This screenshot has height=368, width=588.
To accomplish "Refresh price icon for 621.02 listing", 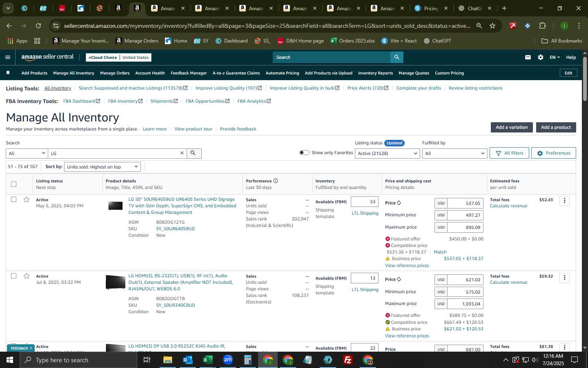I will tap(399, 279).
